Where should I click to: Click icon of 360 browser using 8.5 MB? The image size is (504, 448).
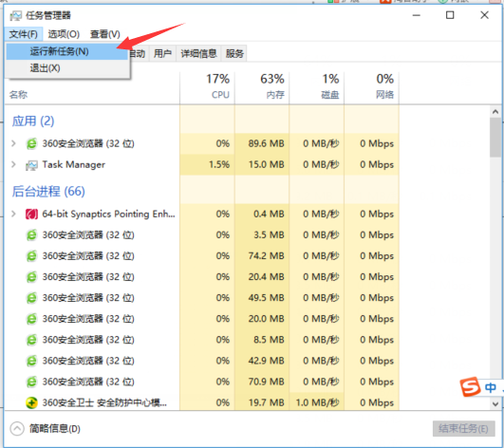(31, 340)
